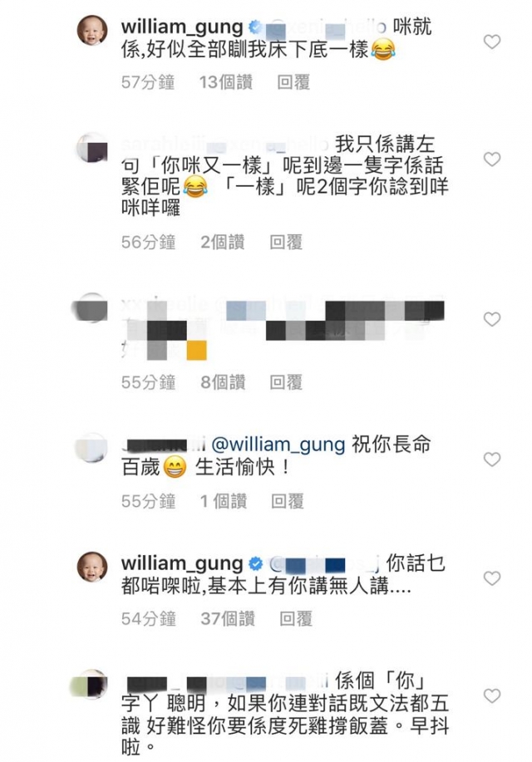
Task: Open william_gung's baby avatar on the top comment
Action: [x=92, y=30]
